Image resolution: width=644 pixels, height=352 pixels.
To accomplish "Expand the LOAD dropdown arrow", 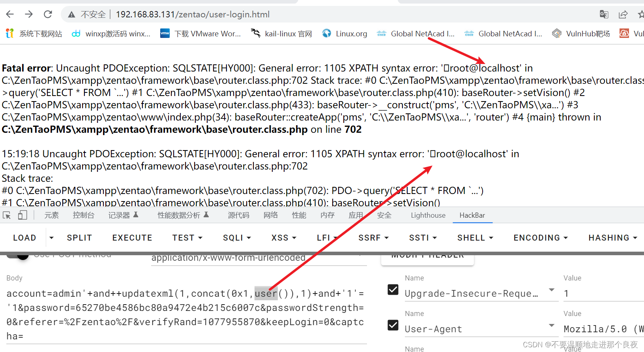I will (51, 238).
